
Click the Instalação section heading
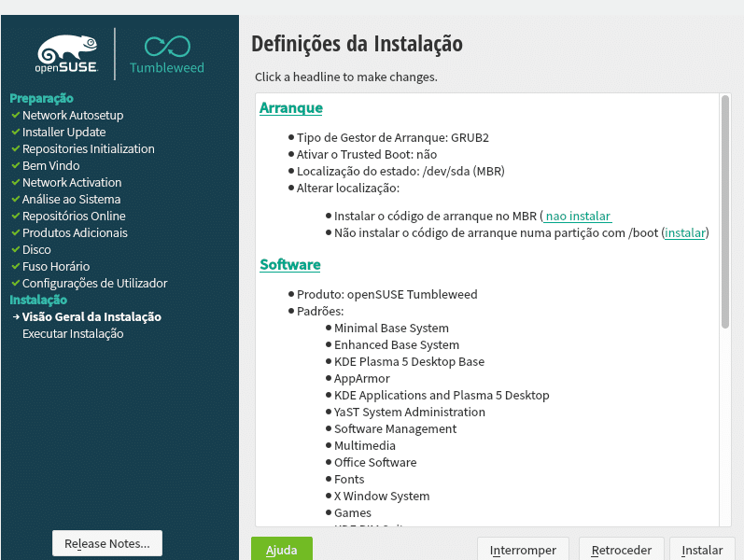pos(38,300)
